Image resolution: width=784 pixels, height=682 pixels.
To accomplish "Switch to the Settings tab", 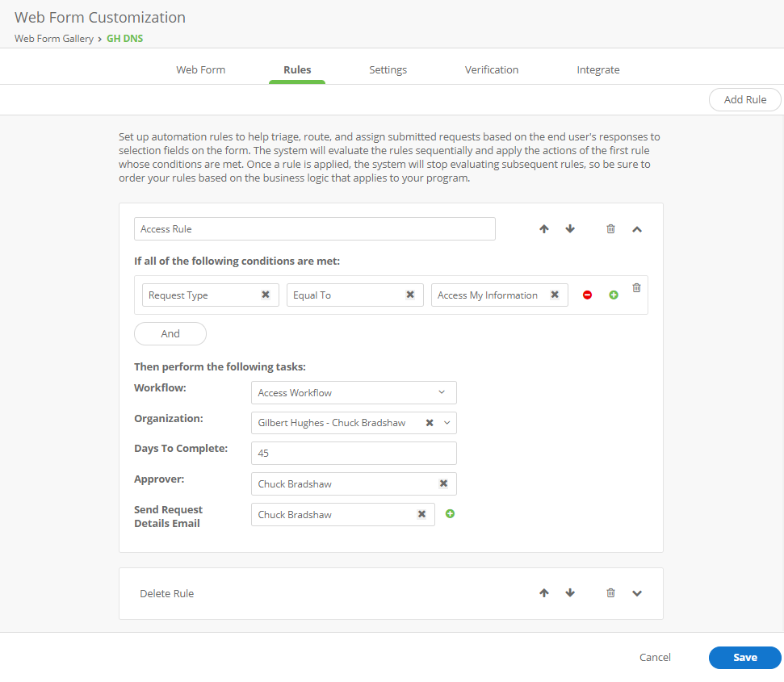I will tap(388, 69).
